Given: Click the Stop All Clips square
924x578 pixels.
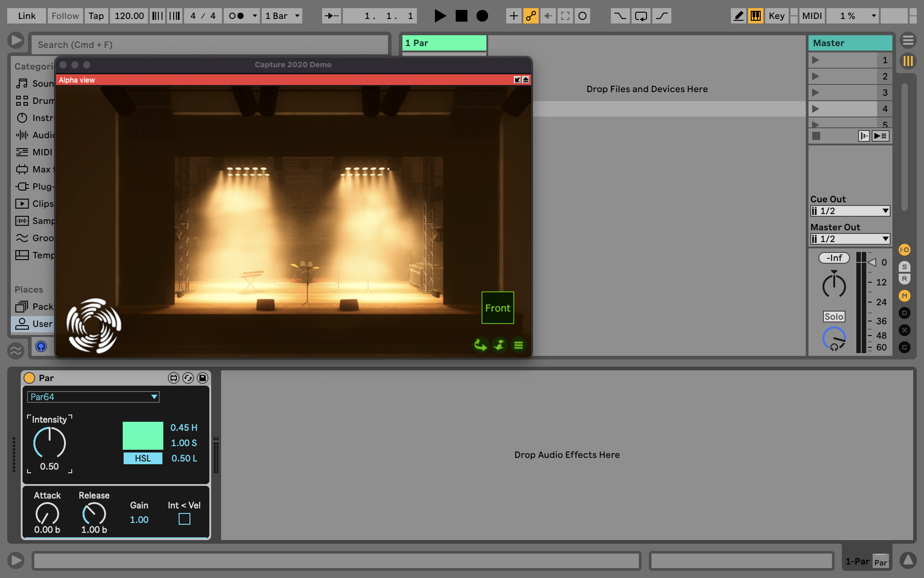Looking at the screenshot, I should (x=816, y=136).
